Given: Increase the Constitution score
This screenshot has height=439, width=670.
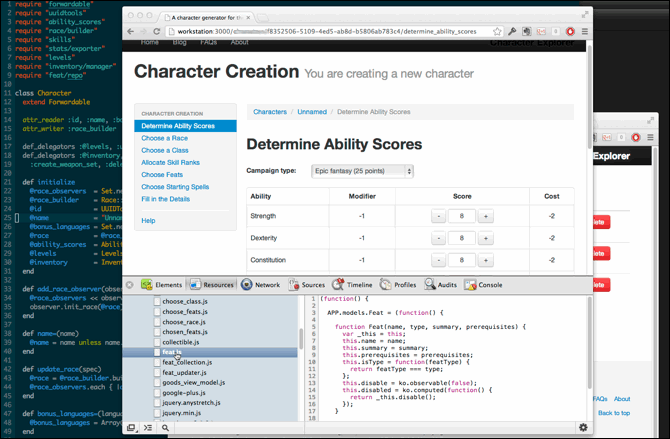Looking at the screenshot, I should pos(485,260).
